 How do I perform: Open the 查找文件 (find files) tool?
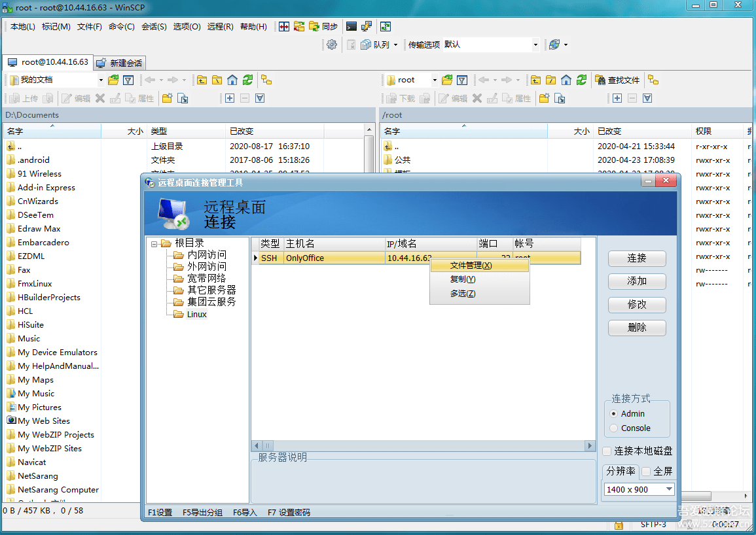619,80
